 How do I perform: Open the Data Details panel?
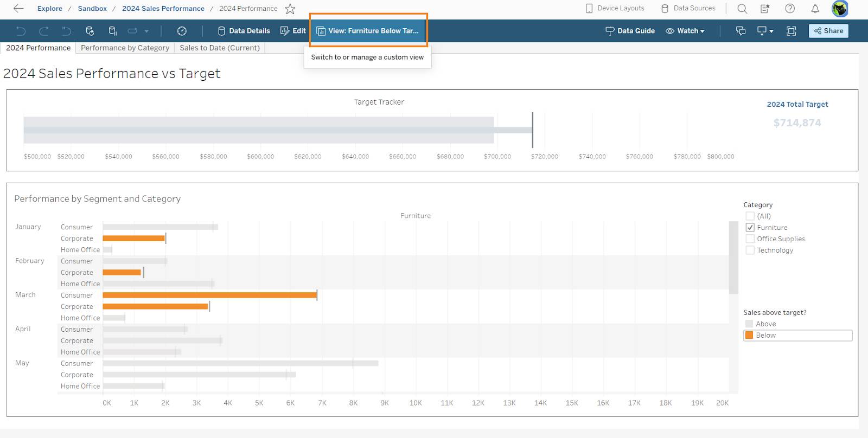click(x=244, y=31)
